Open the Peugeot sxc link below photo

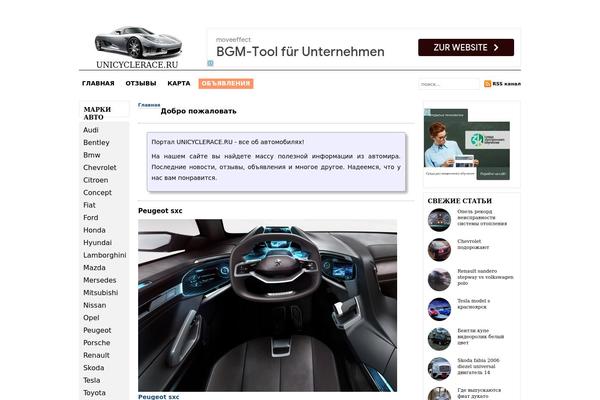pyautogui.click(x=158, y=397)
